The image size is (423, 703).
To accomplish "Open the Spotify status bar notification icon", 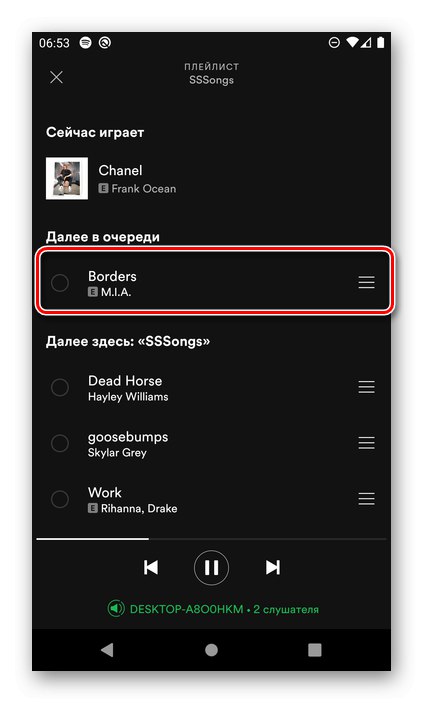I will coord(85,43).
